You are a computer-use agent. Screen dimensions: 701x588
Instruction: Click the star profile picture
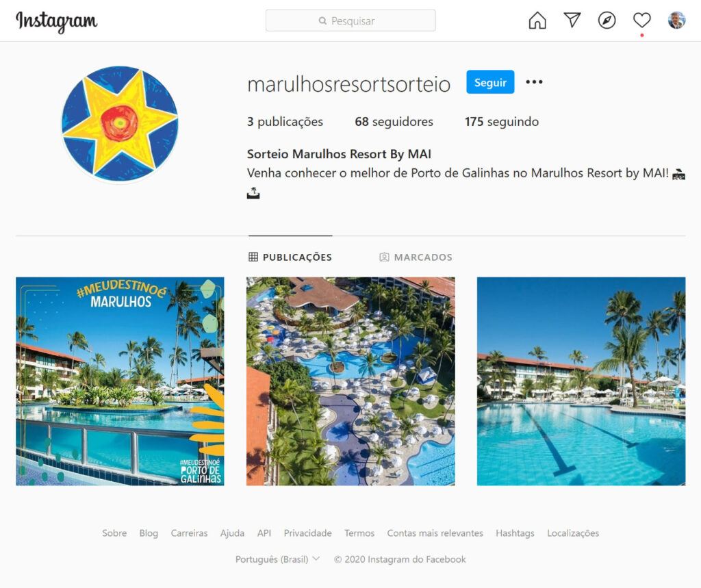(120, 124)
